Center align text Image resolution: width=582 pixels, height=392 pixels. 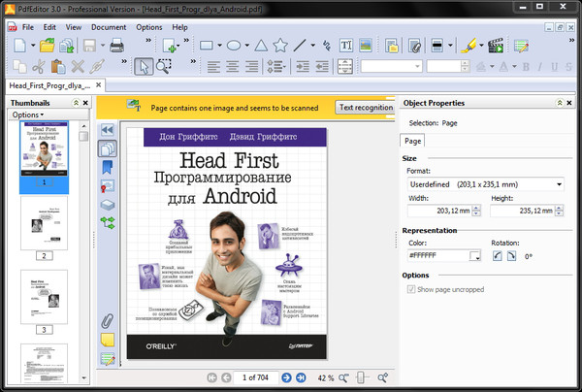(x=233, y=67)
